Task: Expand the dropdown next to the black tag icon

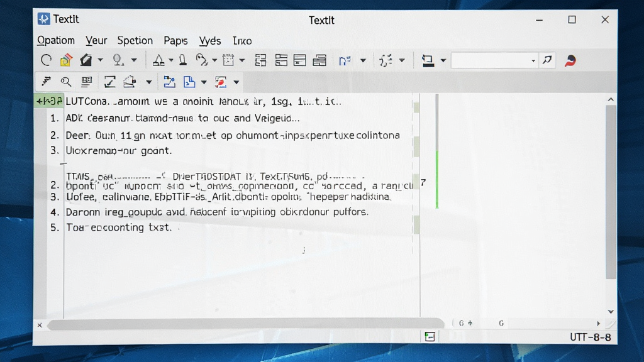Action: pos(100,60)
